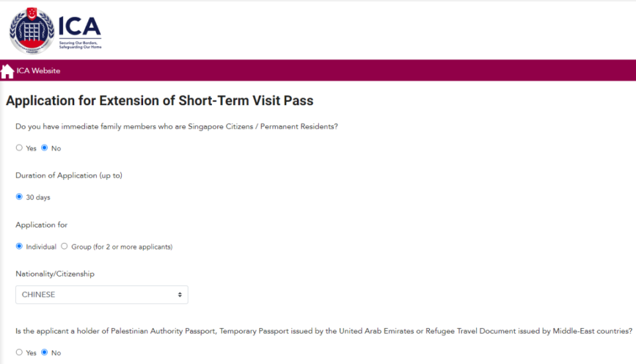Click the 'Application for' section label
The height and width of the screenshot is (364, 636).
(x=42, y=225)
